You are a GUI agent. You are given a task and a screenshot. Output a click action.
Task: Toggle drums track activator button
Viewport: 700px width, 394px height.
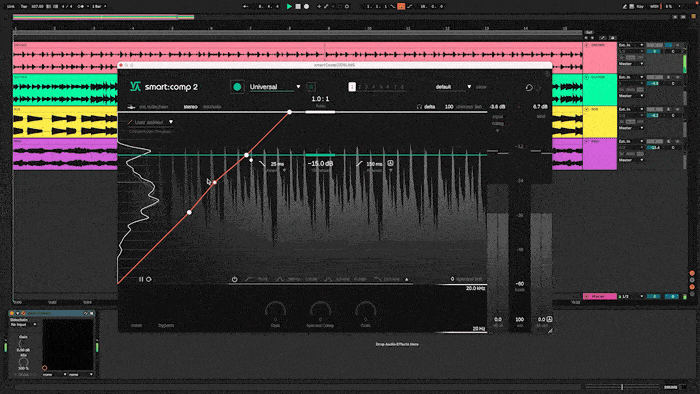pos(654,45)
